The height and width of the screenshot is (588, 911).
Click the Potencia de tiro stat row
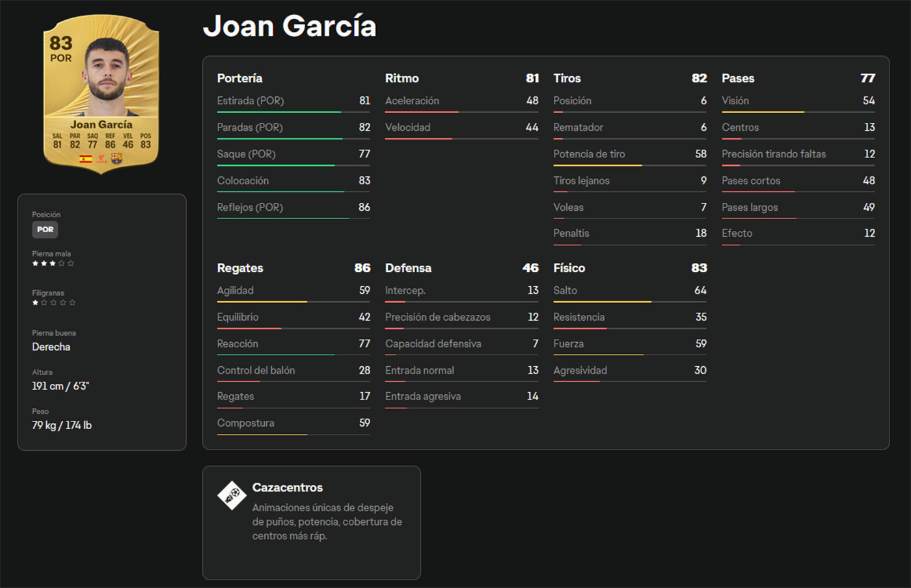[629, 154]
